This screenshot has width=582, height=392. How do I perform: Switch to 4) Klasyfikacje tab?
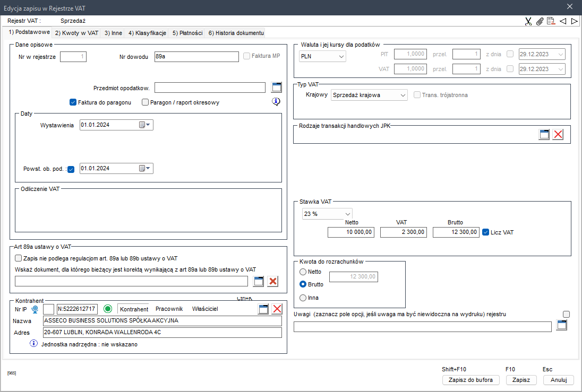pyautogui.click(x=147, y=33)
